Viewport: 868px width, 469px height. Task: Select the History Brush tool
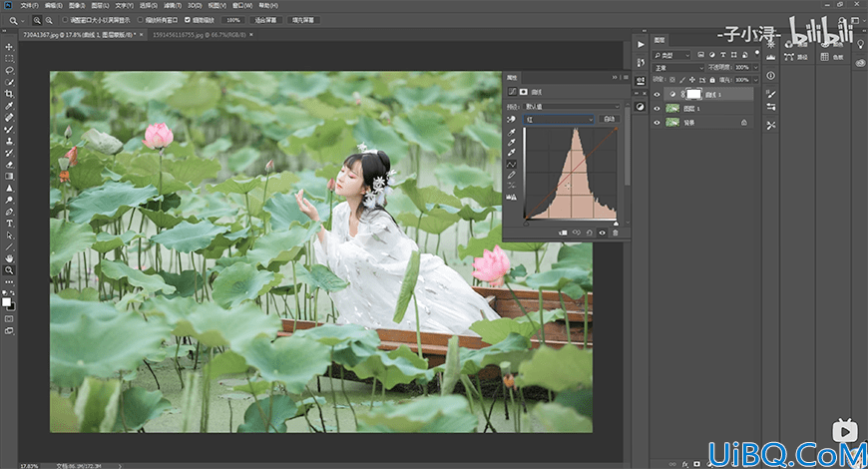(x=9, y=153)
